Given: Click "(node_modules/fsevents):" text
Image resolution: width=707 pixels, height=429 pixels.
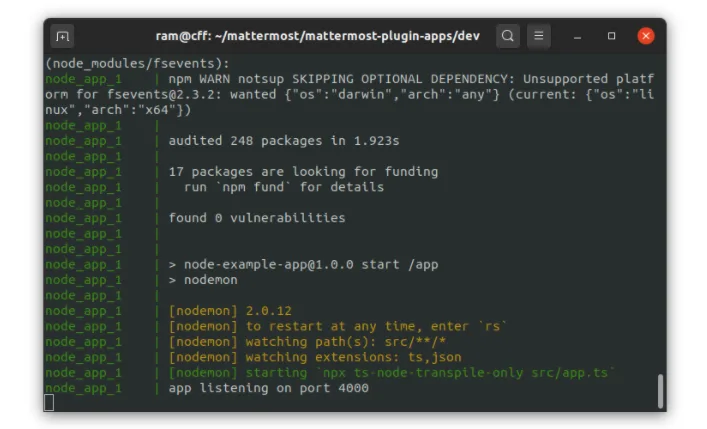Looking at the screenshot, I should pos(137,64).
